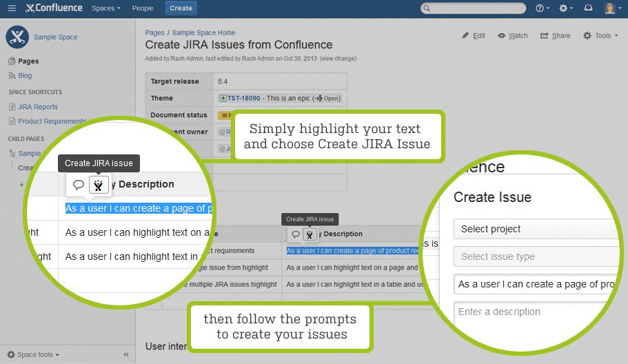628x364 pixels.
Task: Click the Product Requirements page icon
Action: (12, 121)
